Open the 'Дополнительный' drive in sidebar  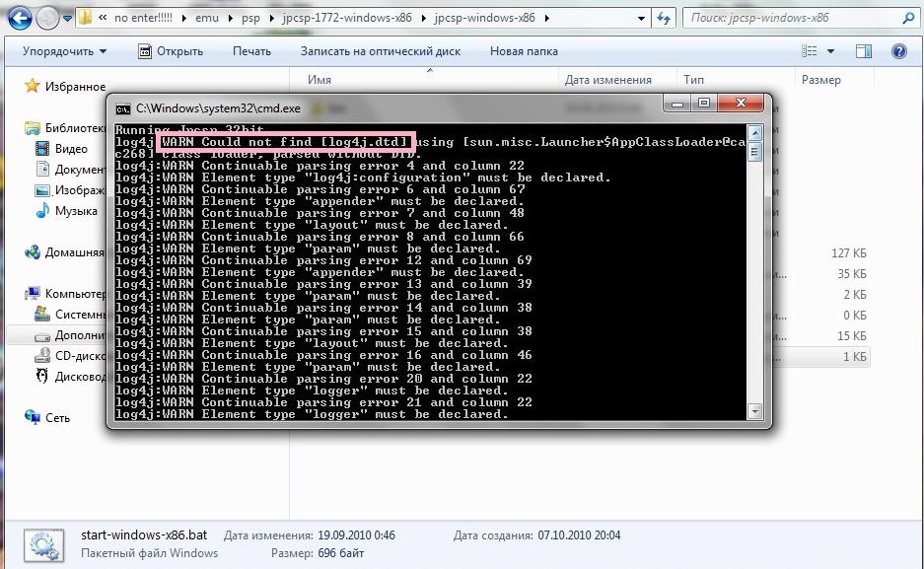pyautogui.click(x=80, y=335)
